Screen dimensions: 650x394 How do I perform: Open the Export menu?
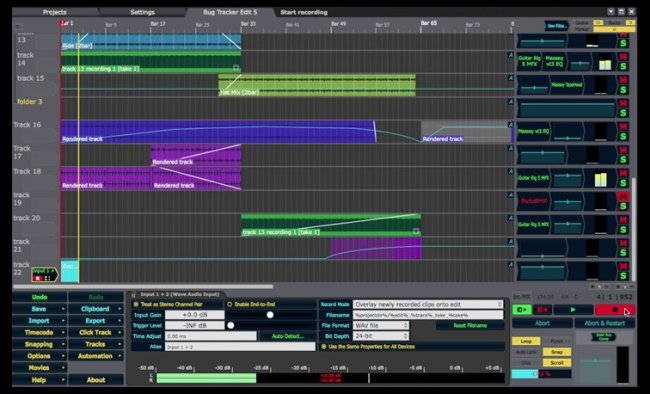(x=96, y=321)
